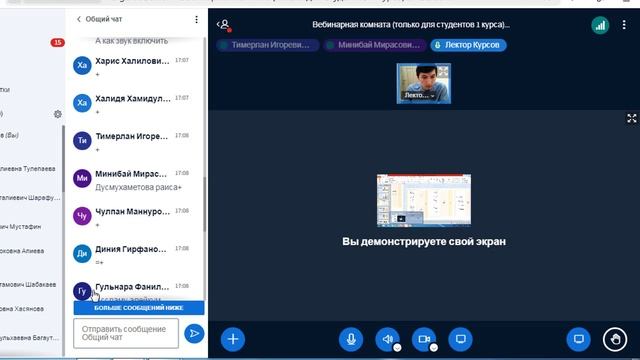The width and height of the screenshot is (640, 360).
Task: Open the lecturer webcam thumbnail
Action: click(x=424, y=83)
